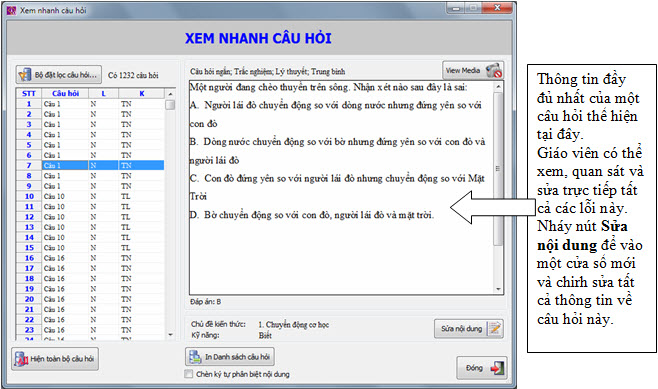Select row 12 Câu 10 in list
This screenshot has height=389, width=658.
click(90, 217)
